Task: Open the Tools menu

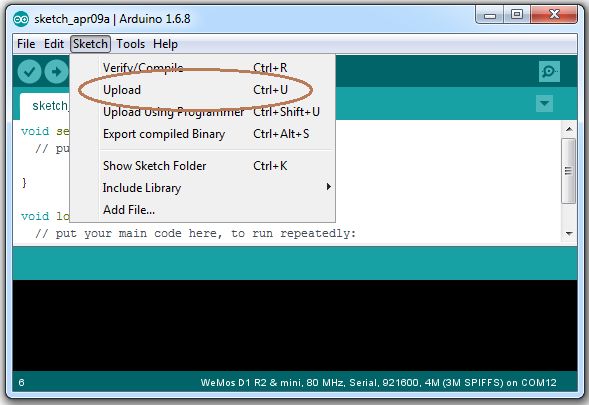Action: pyautogui.click(x=130, y=44)
